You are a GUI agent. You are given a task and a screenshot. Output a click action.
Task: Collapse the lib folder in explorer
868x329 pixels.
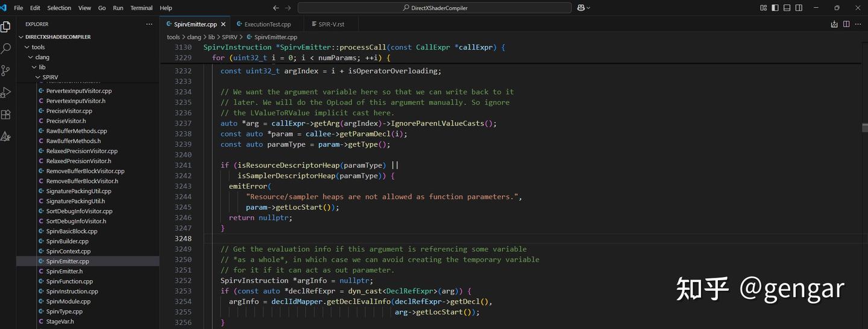pos(42,67)
